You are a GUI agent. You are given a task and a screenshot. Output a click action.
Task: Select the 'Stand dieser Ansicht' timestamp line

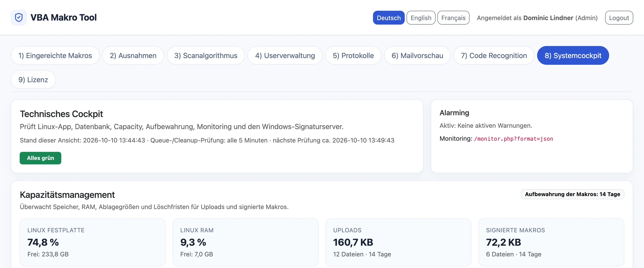click(x=207, y=140)
